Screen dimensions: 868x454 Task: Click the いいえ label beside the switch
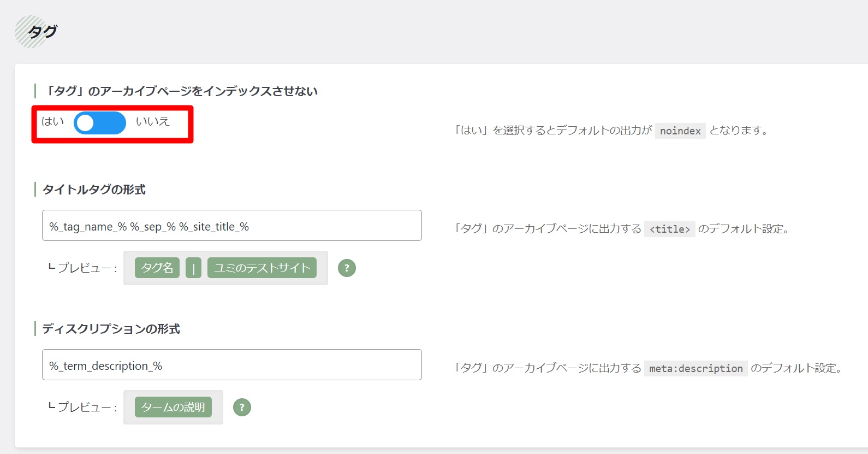tap(152, 121)
